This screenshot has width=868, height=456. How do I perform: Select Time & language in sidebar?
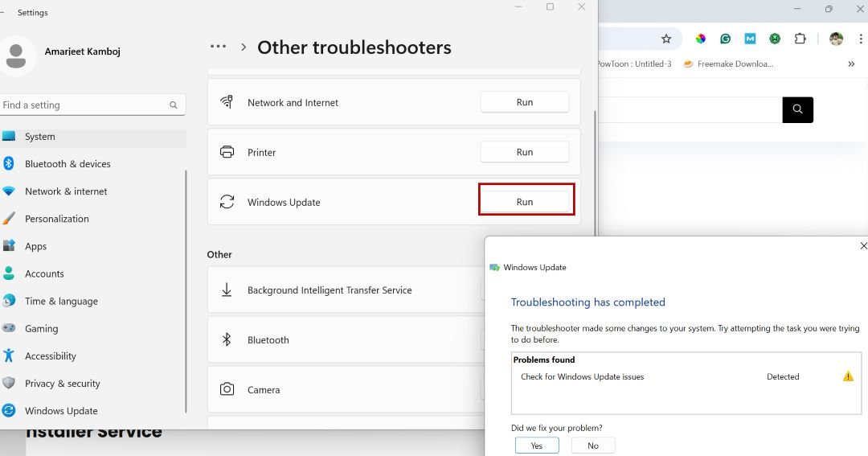[61, 301]
